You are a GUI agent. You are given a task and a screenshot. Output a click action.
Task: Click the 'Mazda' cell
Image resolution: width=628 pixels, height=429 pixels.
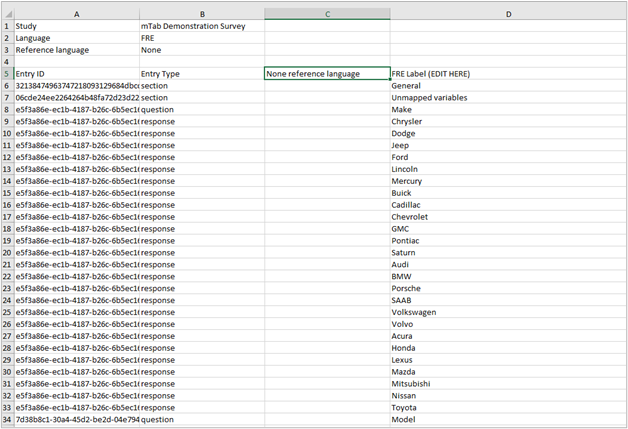click(x=508, y=372)
